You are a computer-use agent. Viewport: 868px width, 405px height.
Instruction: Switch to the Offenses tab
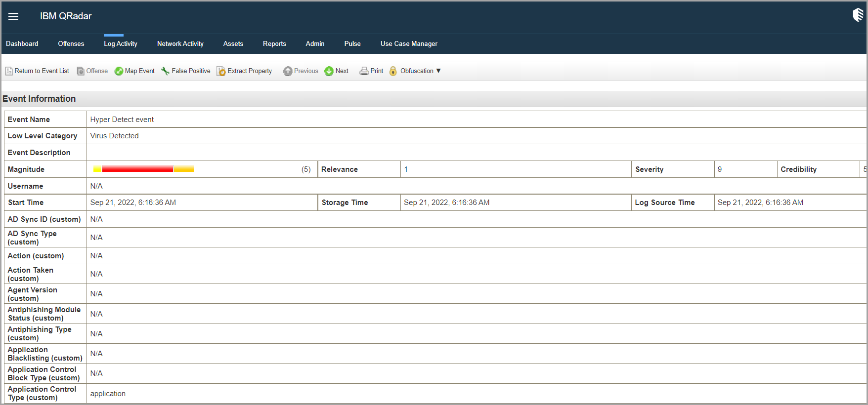tap(71, 43)
